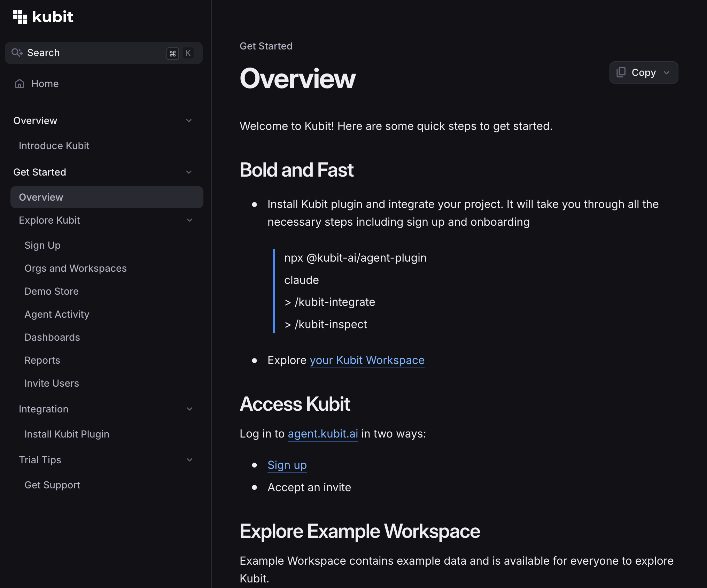Follow the Sign up link in content

coord(287,465)
